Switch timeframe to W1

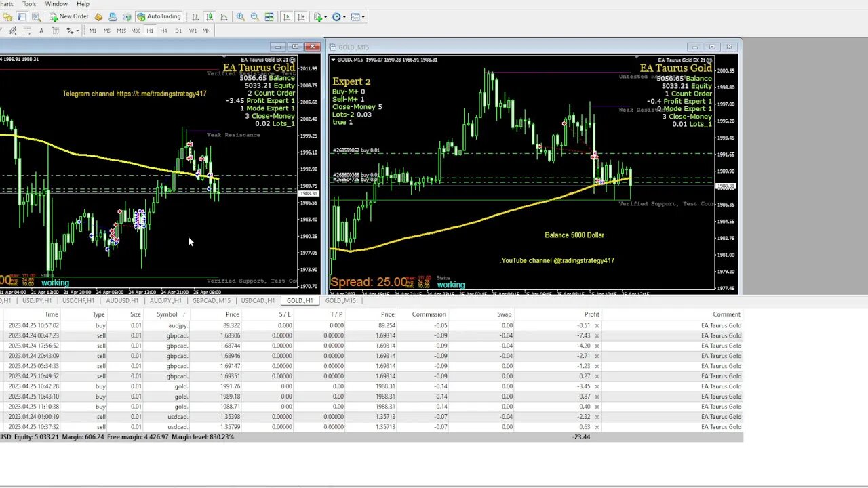[x=193, y=30]
